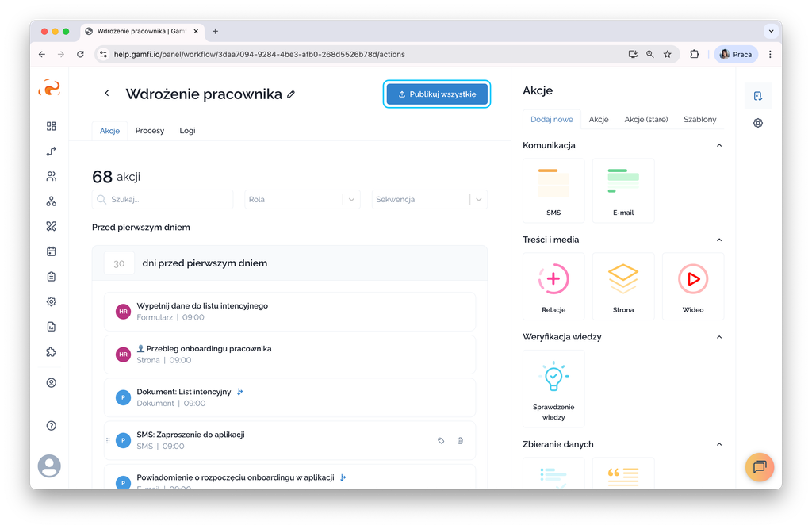Open the calendar icon in left sidebar
The width and height of the screenshot is (812, 529).
tap(52, 251)
